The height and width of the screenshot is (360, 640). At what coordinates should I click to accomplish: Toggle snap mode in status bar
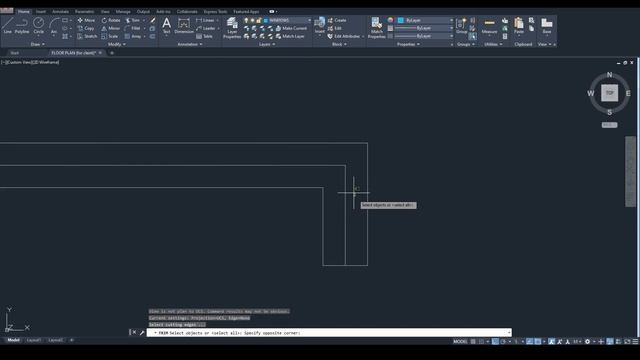tap(482, 342)
